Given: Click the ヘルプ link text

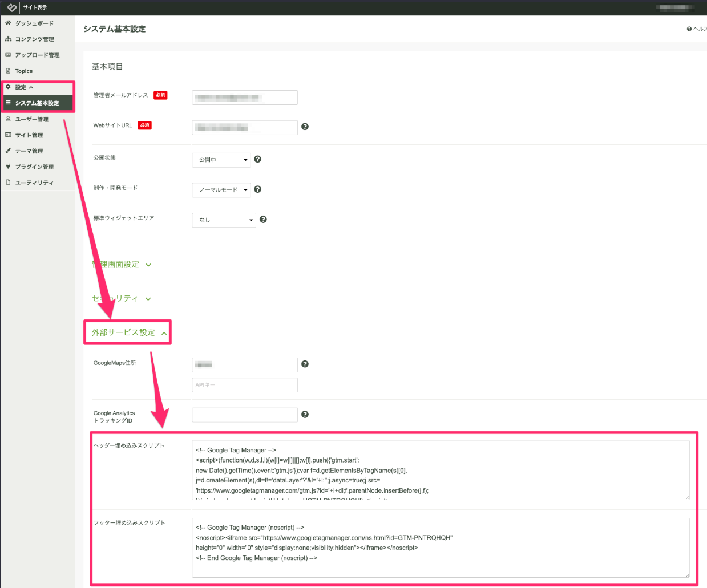Looking at the screenshot, I should coord(700,29).
